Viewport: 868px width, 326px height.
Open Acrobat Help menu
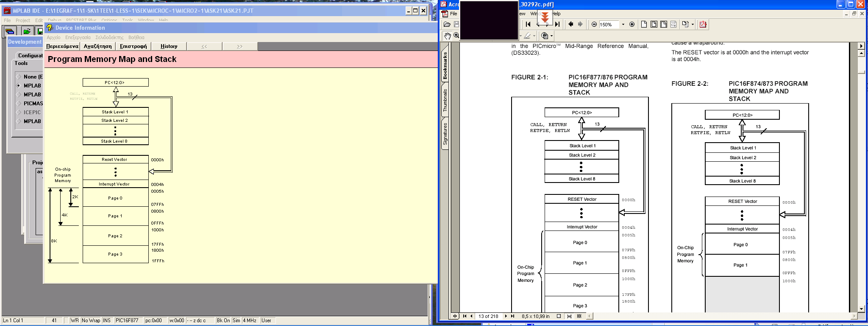(556, 14)
